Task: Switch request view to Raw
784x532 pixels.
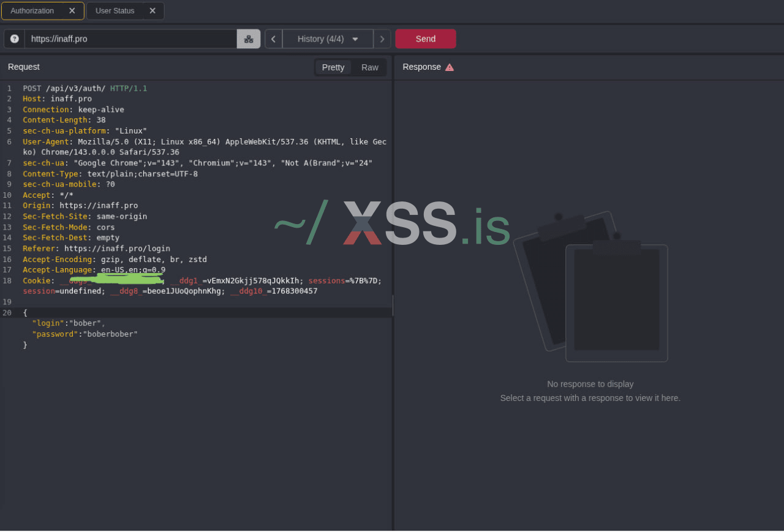Action: coord(370,67)
